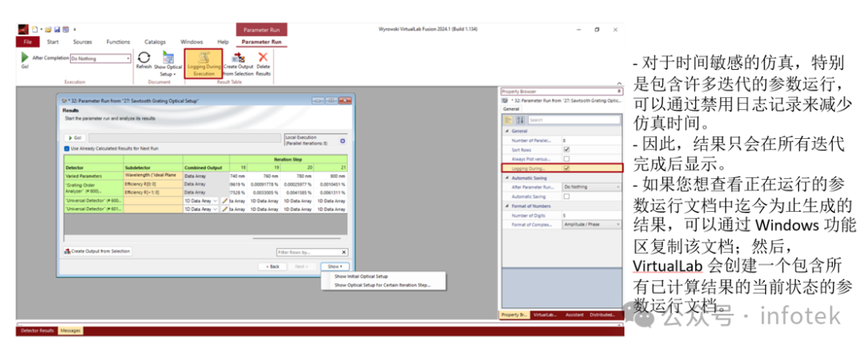The width and height of the screenshot is (868, 350).
Task: Switch to the Messages bottom tab
Action: pos(70,331)
